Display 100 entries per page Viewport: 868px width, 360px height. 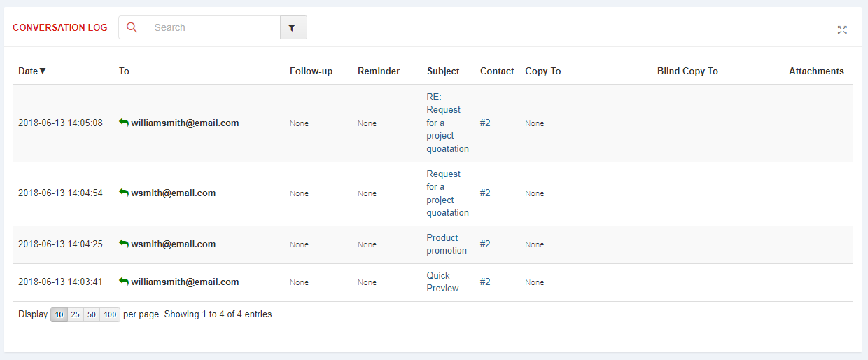(110, 315)
